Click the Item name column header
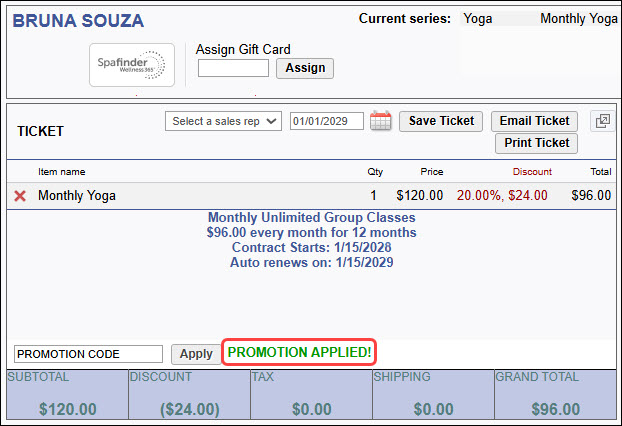This screenshot has width=622, height=426. [x=61, y=172]
